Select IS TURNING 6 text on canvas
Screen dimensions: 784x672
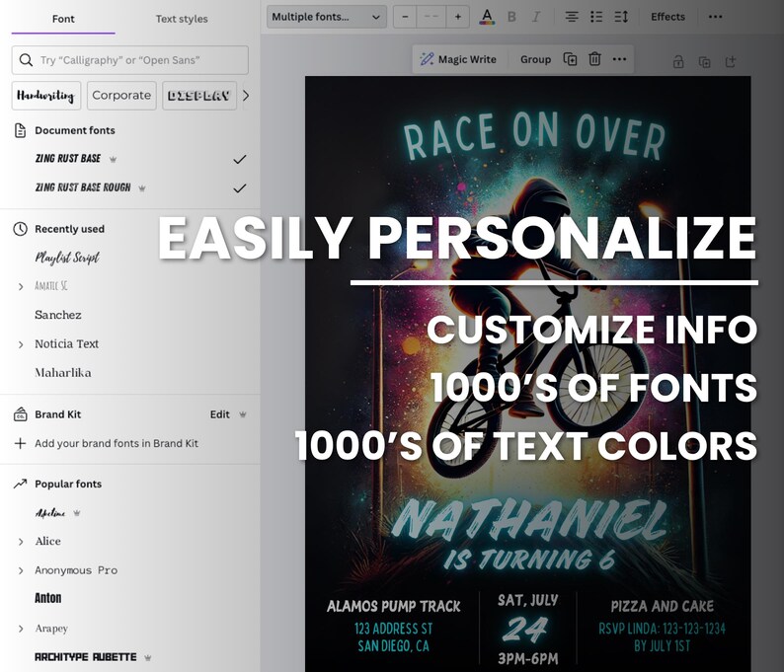pos(529,560)
